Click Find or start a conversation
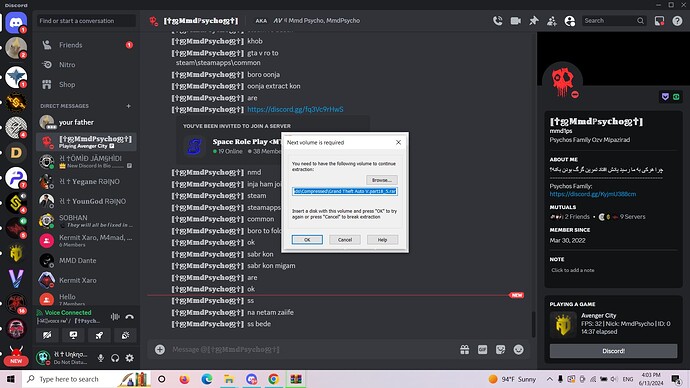The image size is (690, 388). (86, 21)
